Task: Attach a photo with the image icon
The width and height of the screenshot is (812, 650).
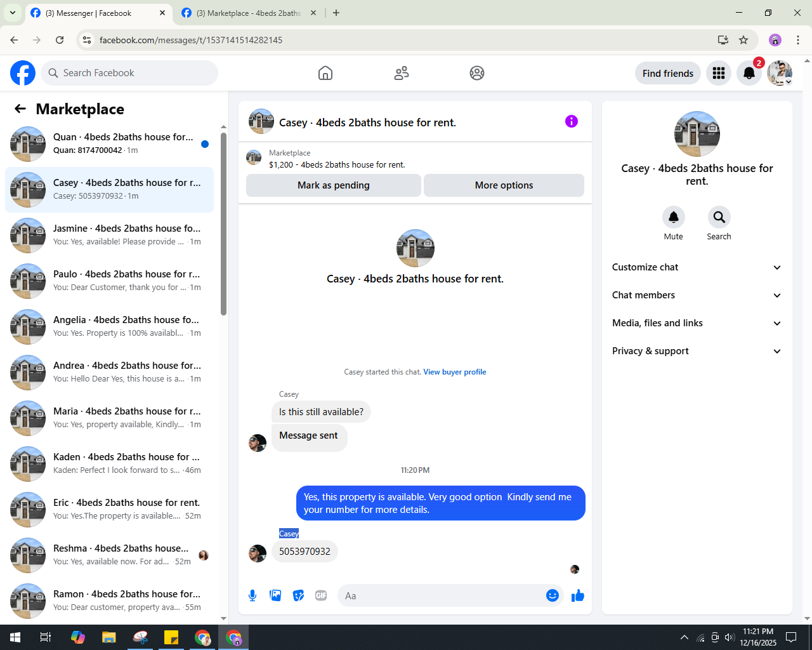Action: click(x=275, y=595)
